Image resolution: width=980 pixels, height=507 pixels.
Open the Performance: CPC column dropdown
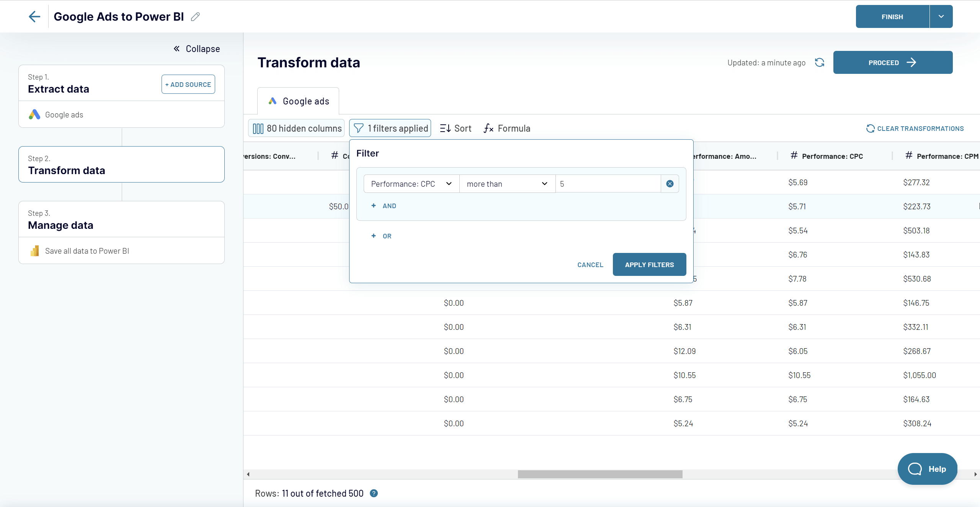pos(412,184)
